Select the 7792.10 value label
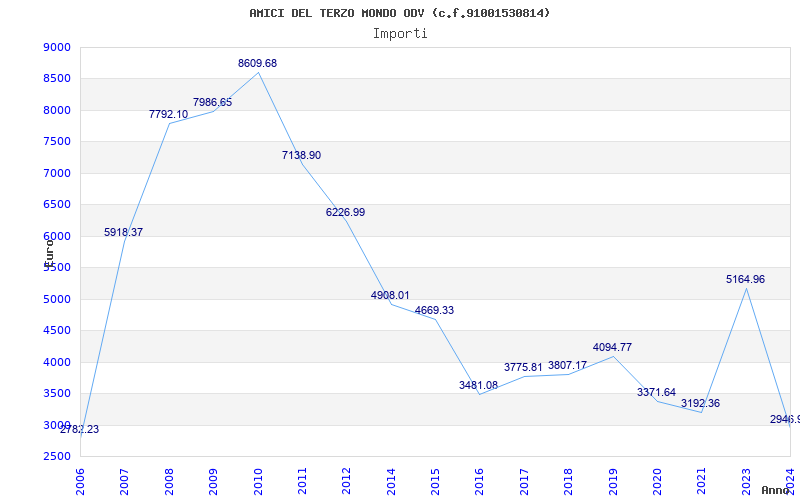 168,115
